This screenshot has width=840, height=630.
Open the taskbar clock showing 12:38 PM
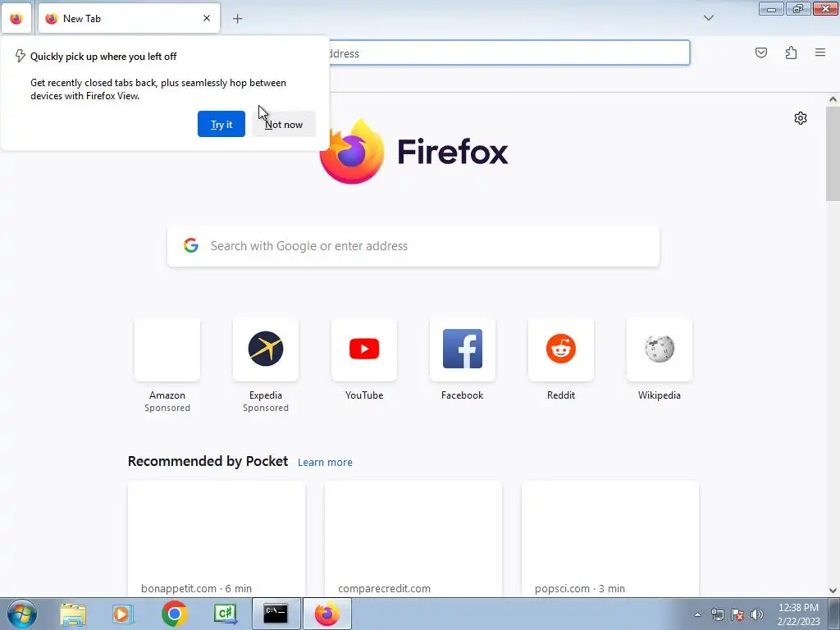798,614
